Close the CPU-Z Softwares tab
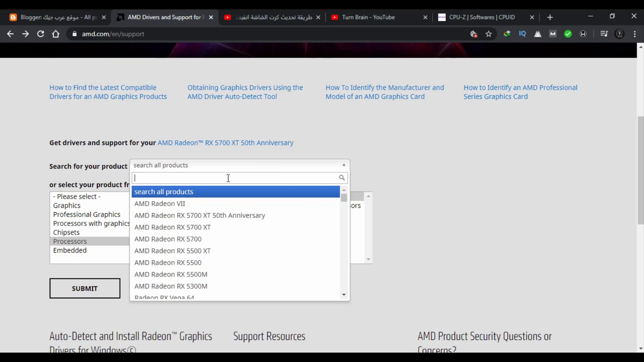This screenshot has height=362, width=644. (532, 17)
